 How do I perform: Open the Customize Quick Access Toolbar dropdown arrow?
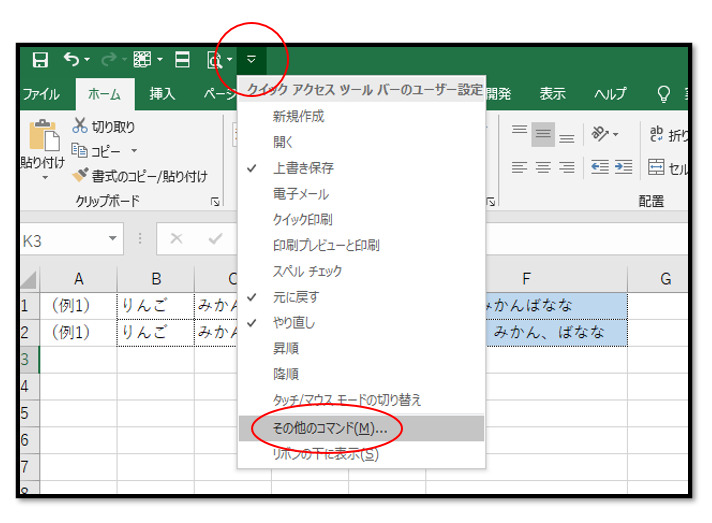pos(251,60)
